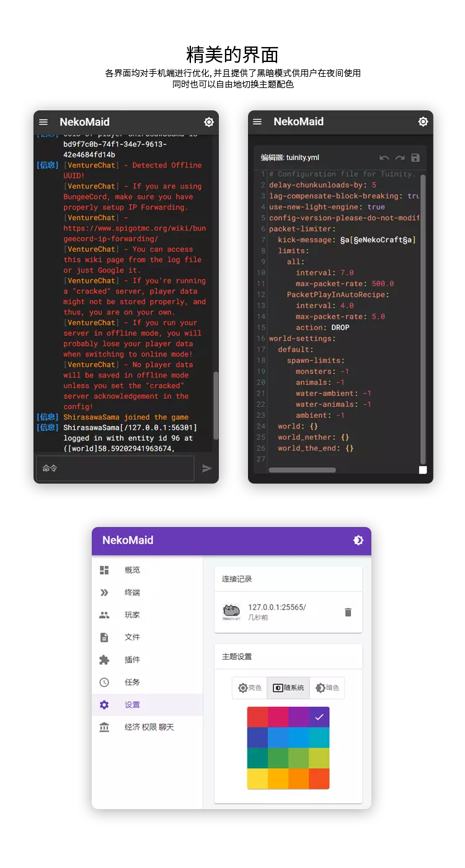Click '编辑器: tuinity.yml' title text
Viewport: 465px width, 868px height.
coord(290,158)
